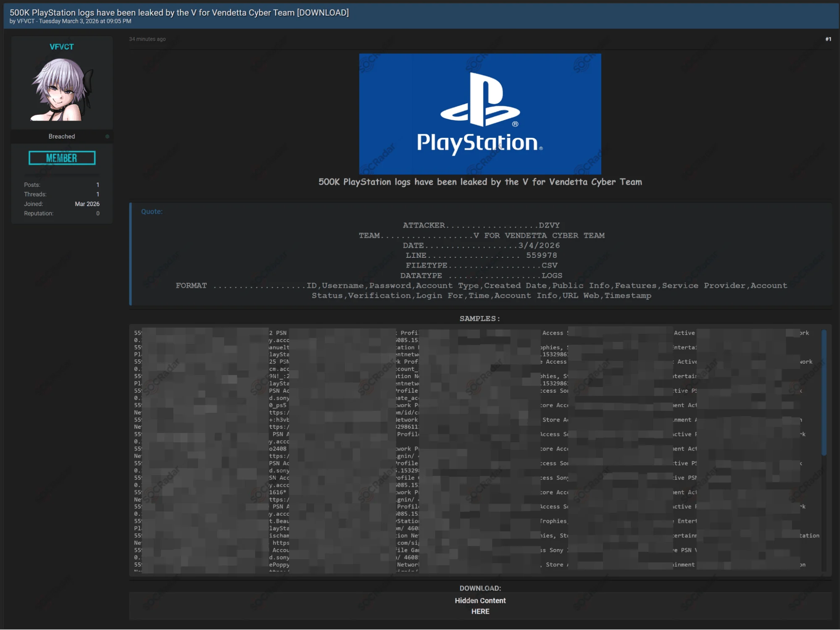
Task: Click the Hidden Content label
Action: [480, 601]
